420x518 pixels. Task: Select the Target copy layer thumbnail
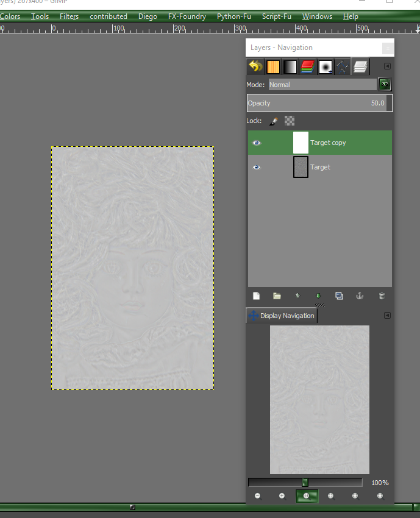pos(301,143)
